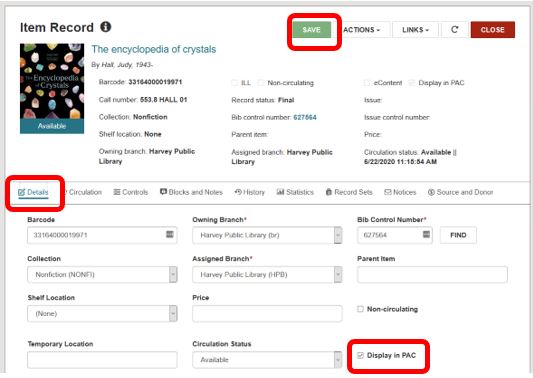
Task: Toggle header Display in PAC checkbox
Action: 412,83
